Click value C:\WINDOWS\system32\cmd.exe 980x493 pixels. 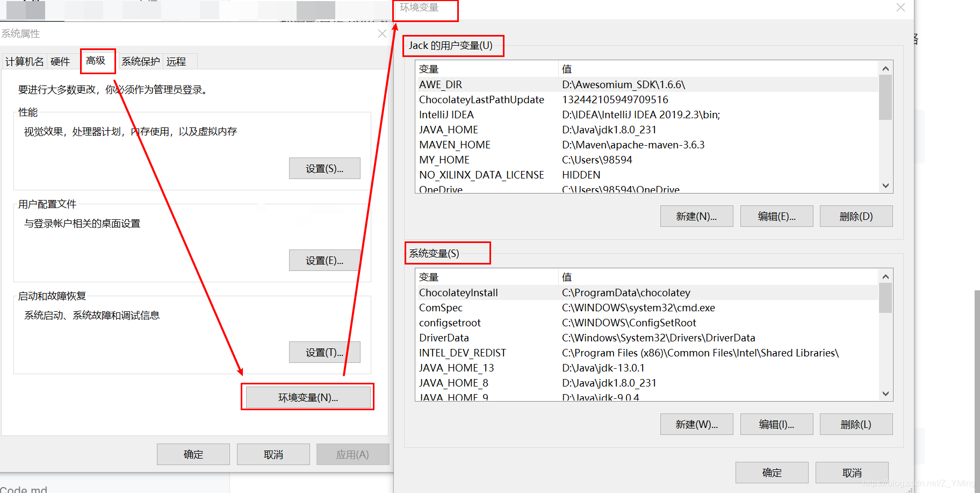[638, 308]
